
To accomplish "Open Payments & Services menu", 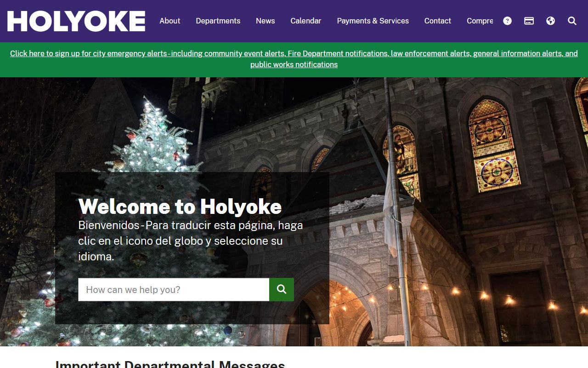I will 373,21.
